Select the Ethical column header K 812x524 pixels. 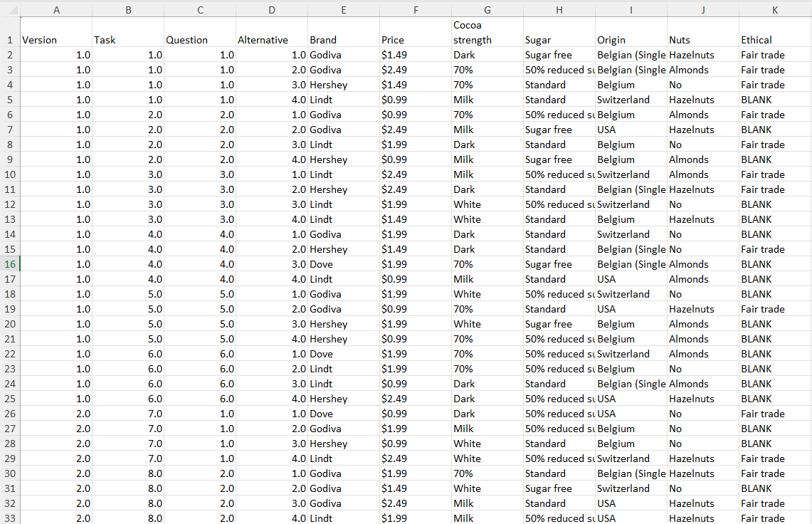(x=775, y=9)
